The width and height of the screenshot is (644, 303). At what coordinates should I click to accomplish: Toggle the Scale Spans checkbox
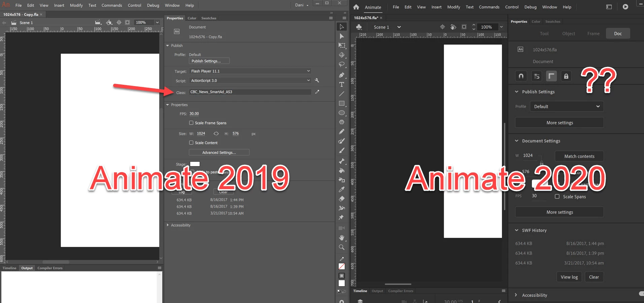coord(557,196)
